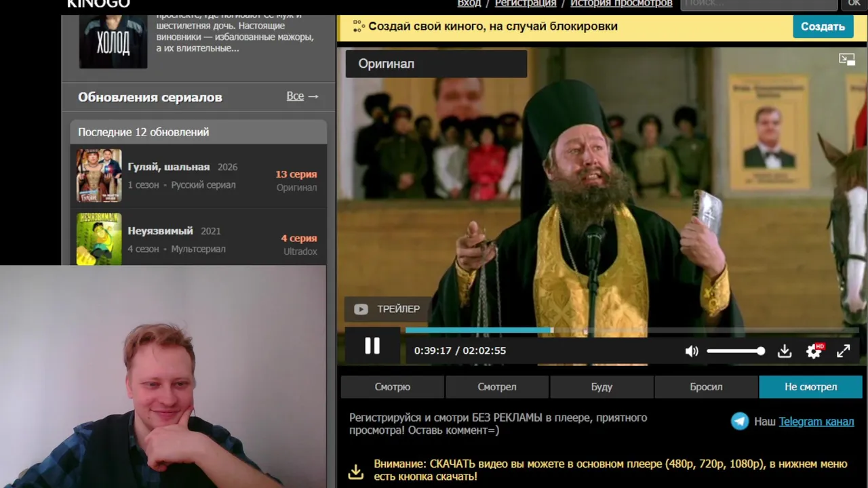Click the Неуязвимый series title
868x488 pixels.
click(x=161, y=230)
